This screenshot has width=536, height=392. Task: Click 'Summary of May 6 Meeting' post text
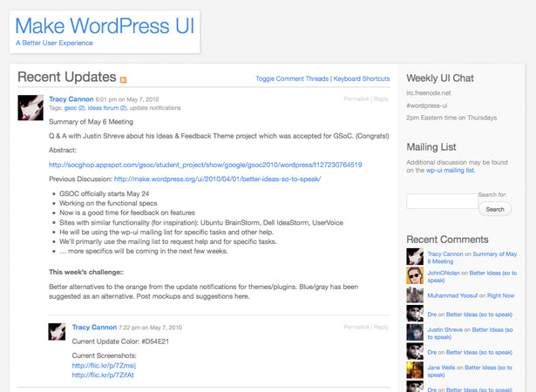click(x=91, y=122)
